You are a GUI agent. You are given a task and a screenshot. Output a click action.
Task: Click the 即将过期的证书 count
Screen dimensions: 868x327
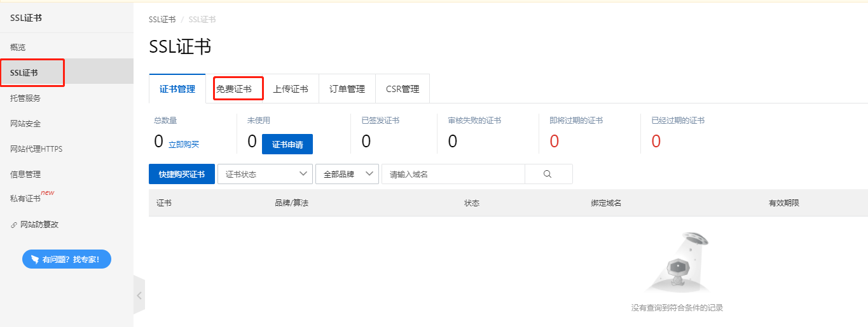click(x=554, y=142)
